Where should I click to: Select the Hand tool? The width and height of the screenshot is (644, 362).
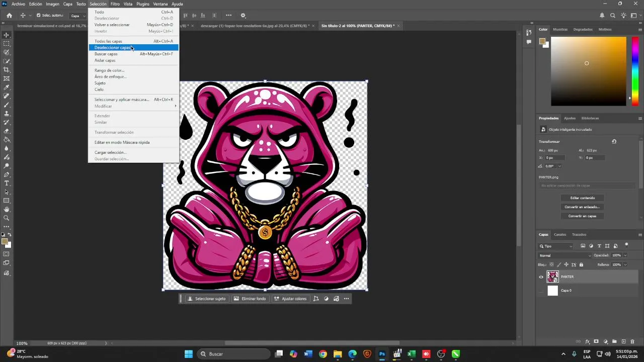pyautogui.click(x=7, y=209)
